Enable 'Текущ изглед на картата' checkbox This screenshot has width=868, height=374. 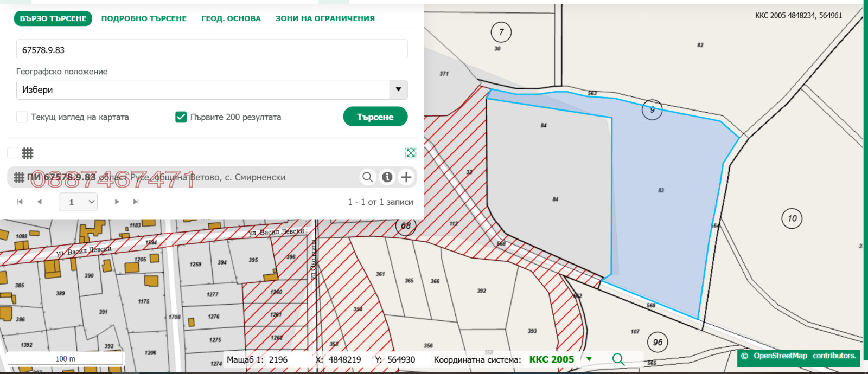(22, 117)
